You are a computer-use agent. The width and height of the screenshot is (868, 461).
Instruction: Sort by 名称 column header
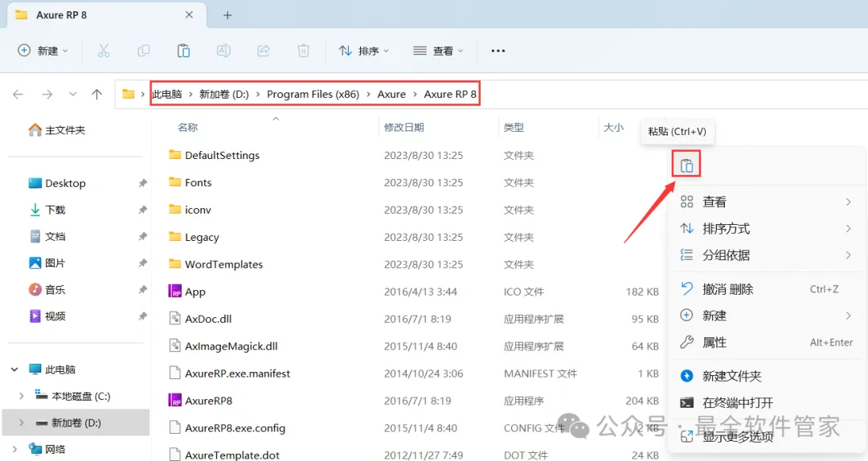[x=187, y=127]
